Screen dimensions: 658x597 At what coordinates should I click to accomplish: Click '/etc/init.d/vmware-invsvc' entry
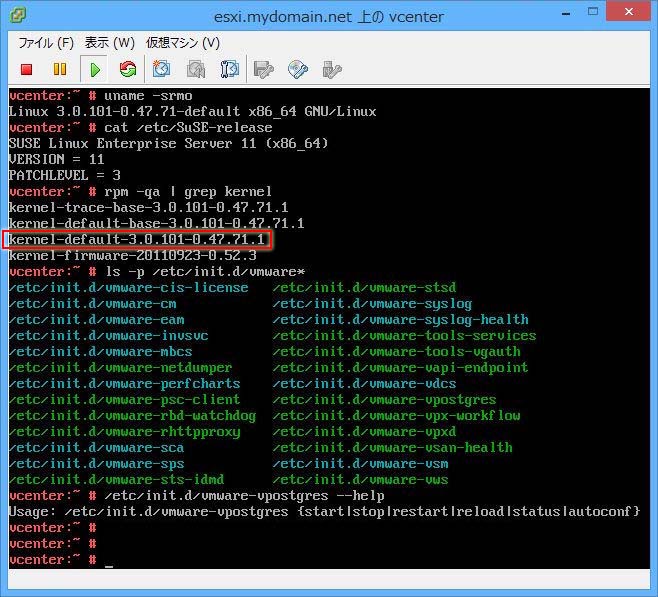coord(109,336)
